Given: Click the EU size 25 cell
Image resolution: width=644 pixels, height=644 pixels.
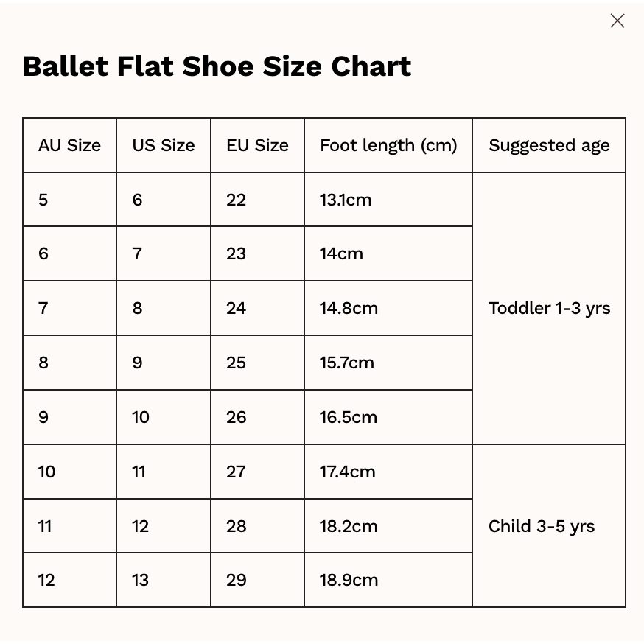Looking at the screenshot, I should click(257, 363).
